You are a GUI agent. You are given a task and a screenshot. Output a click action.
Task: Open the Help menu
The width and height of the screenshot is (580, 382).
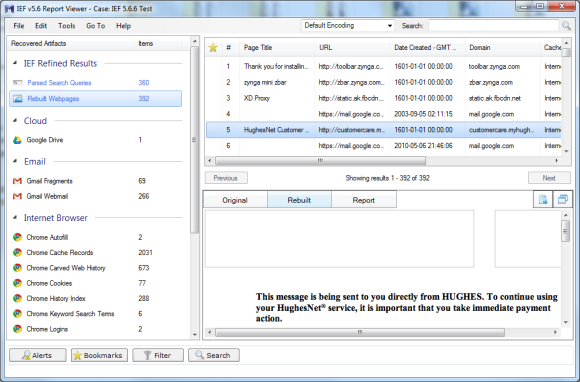click(123, 26)
